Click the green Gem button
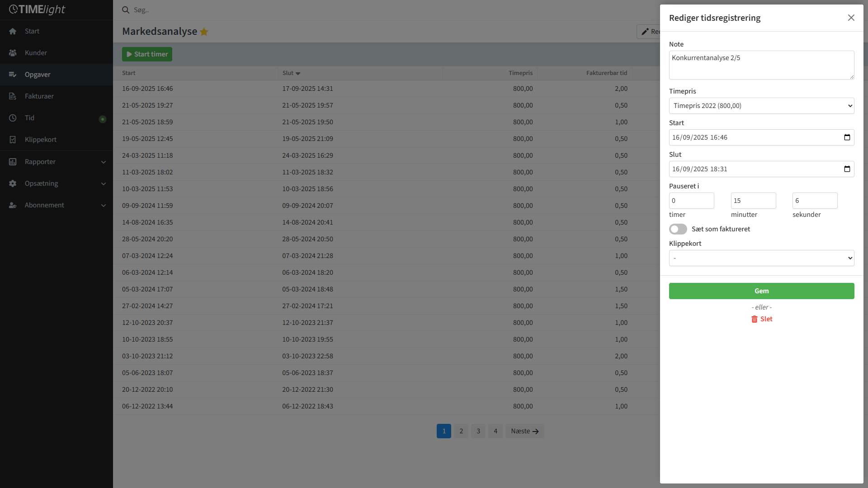This screenshot has height=488, width=868. tap(761, 291)
